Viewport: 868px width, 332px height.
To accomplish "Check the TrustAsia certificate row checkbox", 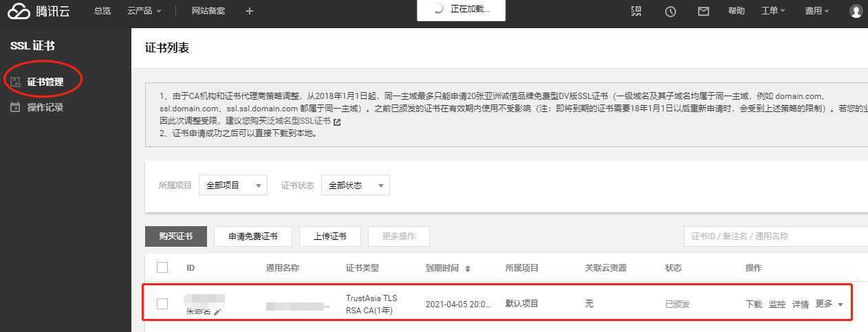I will pyautogui.click(x=162, y=303).
